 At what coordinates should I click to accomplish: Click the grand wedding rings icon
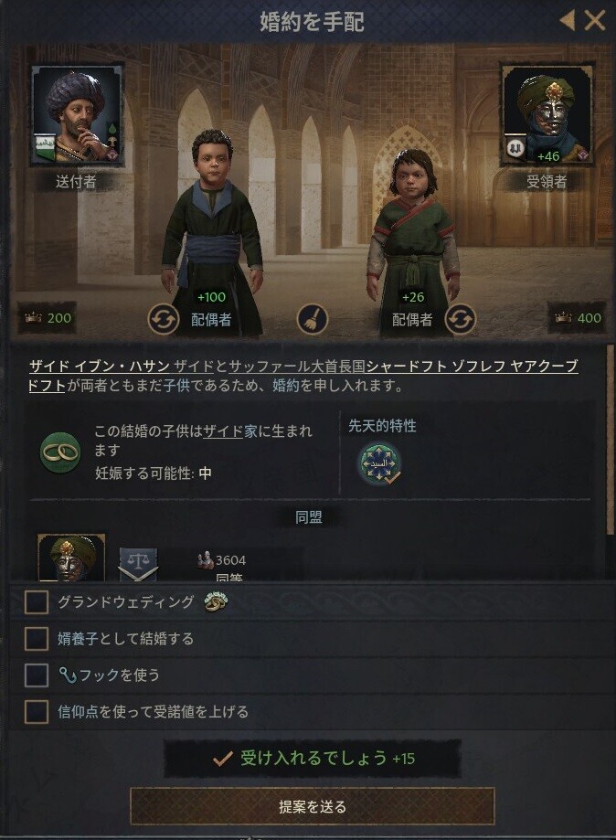[217, 602]
